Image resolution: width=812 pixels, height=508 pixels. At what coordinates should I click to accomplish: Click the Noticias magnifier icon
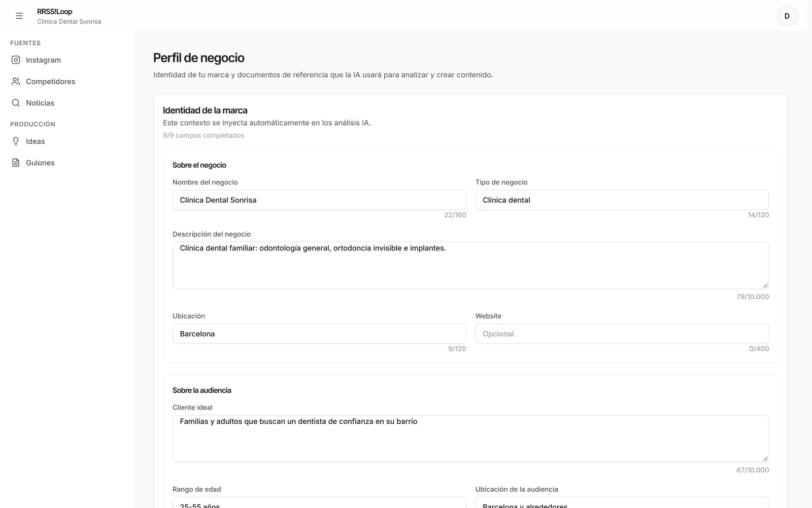16,103
